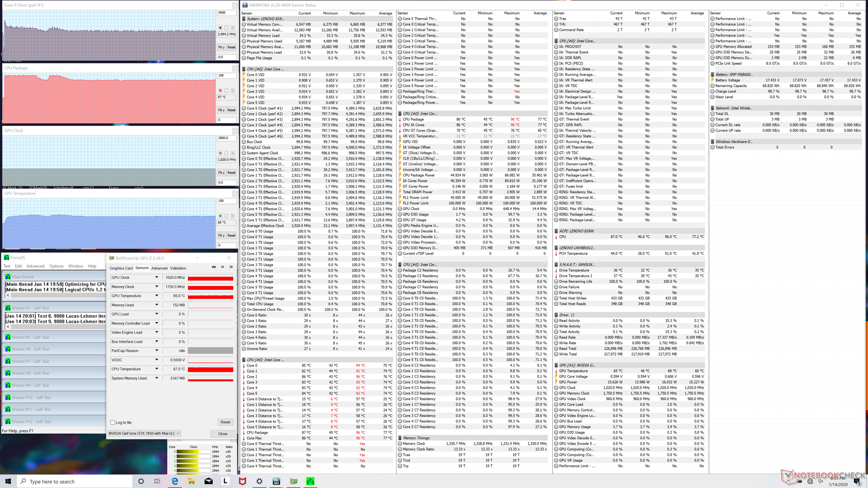The height and width of the screenshot is (488, 868).
Task: Open Prime95 Edit menu
Action: click(19, 266)
